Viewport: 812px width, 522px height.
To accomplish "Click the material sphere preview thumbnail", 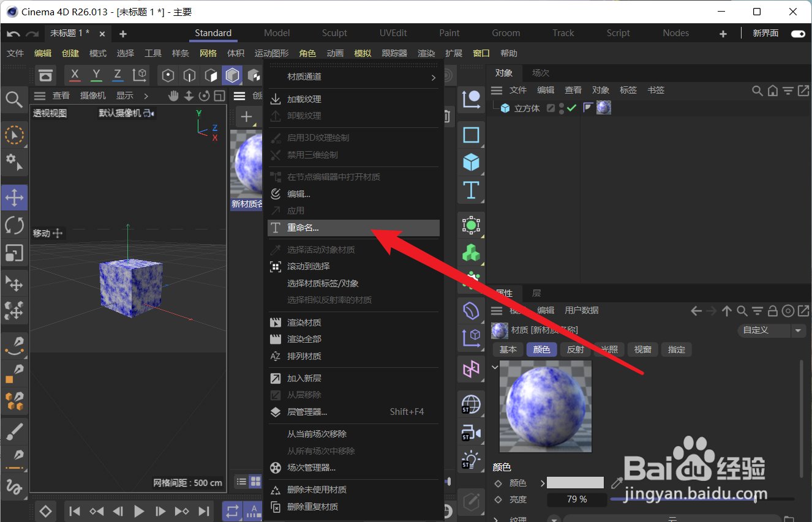I will pos(545,406).
